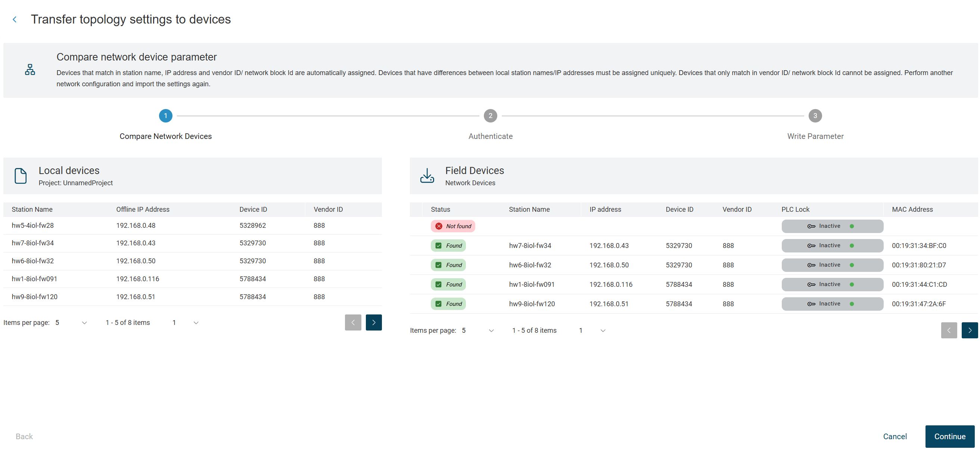
Task: Click the network topology icon in the header
Action: click(30, 70)
